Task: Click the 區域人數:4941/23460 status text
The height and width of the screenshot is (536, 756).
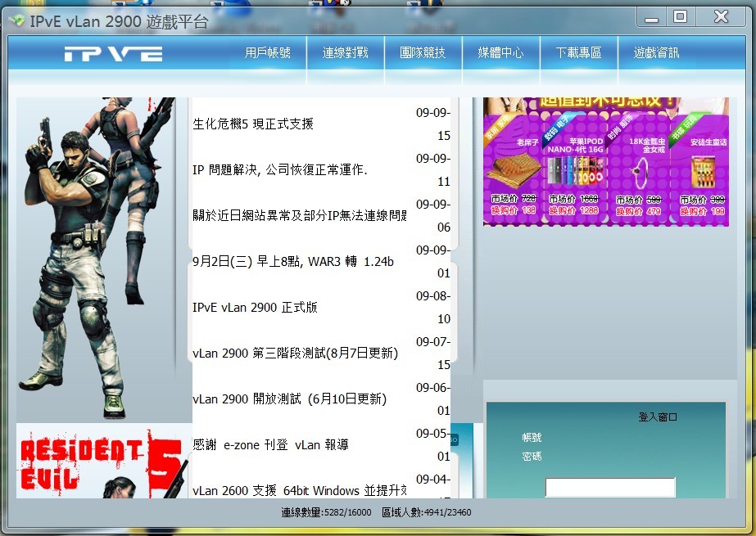Action: [x=427, y=512]
